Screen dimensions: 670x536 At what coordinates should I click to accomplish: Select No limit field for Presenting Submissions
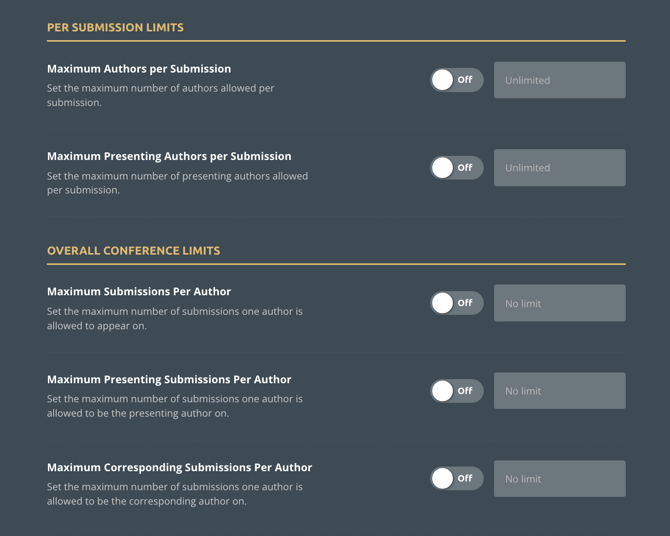[x=559, y=391]
